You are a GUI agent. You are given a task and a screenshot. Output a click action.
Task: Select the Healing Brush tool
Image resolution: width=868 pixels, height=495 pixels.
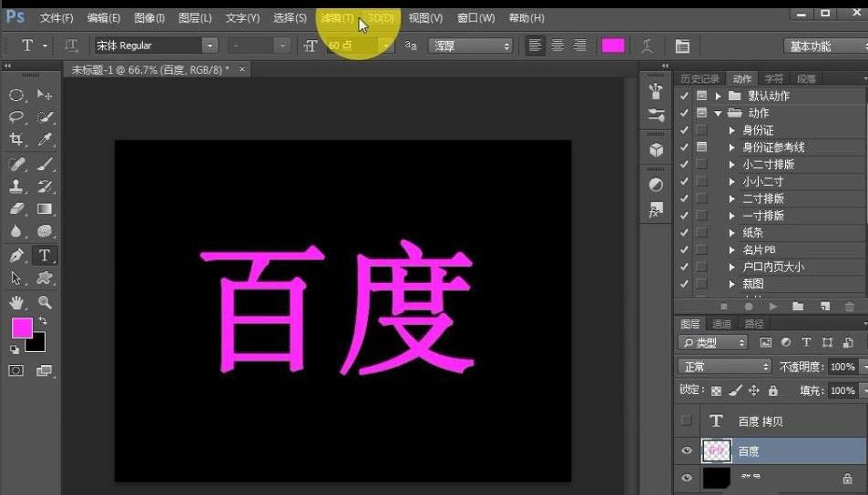point(16,164)
